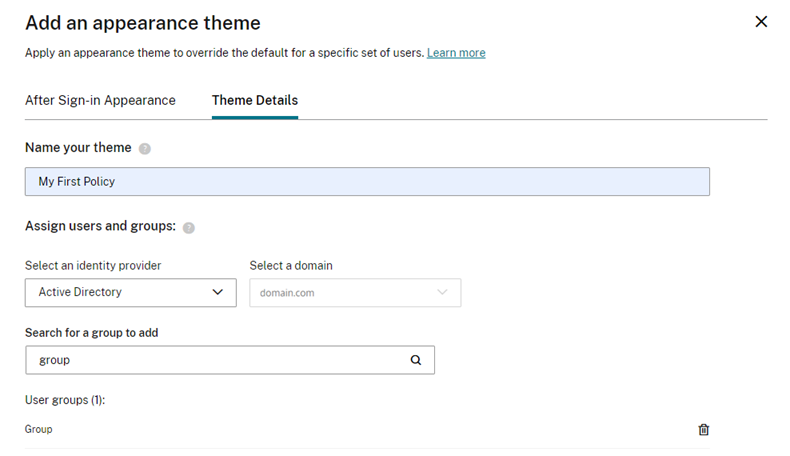Open the Learn more link
The height and width of the screenshot is (456, 790).
[456, 53]
